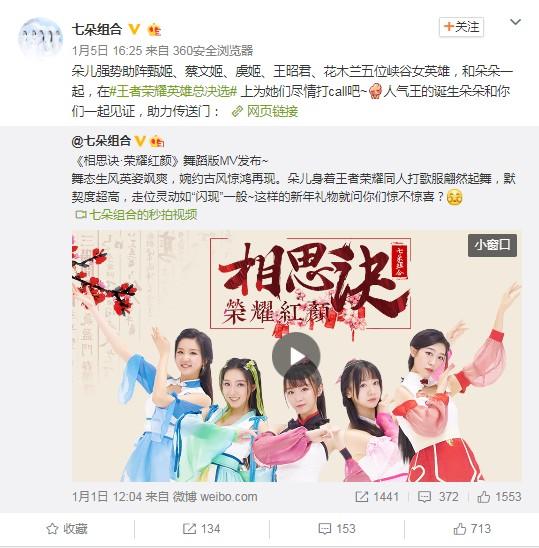
Task: Like the original post showing 1553
Action: (499, 497)
